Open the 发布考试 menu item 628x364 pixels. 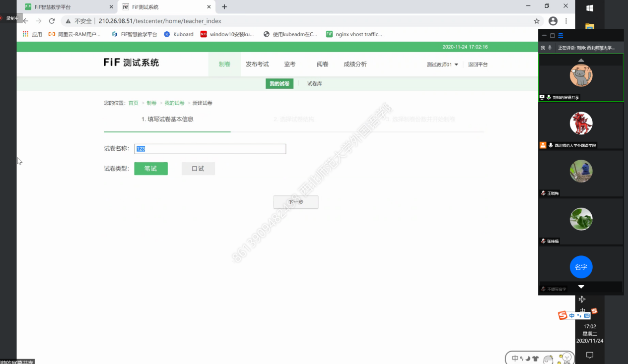pos(257,64)
